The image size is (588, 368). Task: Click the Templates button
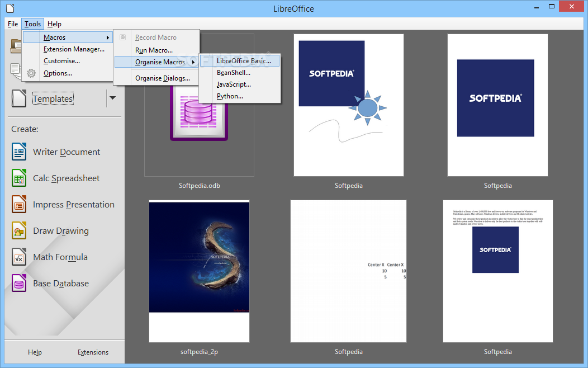click(53, 98)
